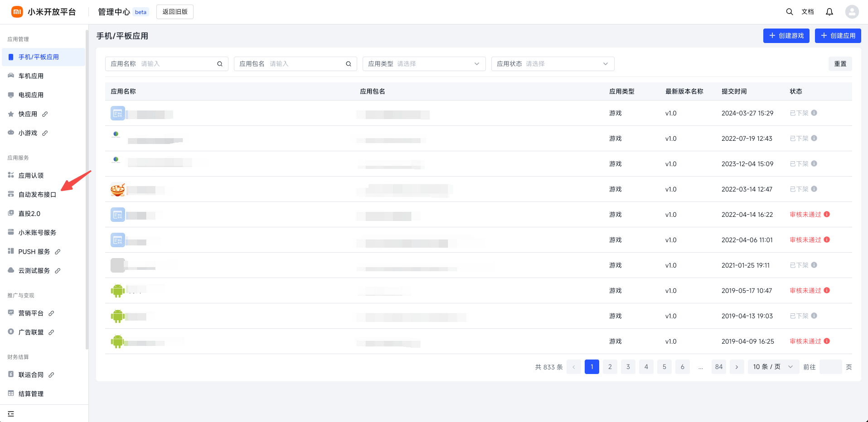
Task: Open search via magnifier icon in header
Action: point(790,12)
